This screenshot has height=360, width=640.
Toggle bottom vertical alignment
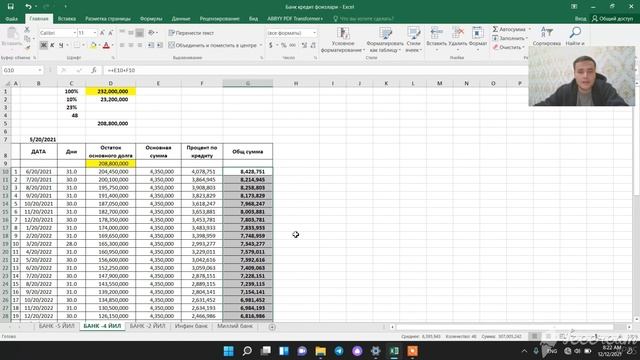(x=140, y=33)
